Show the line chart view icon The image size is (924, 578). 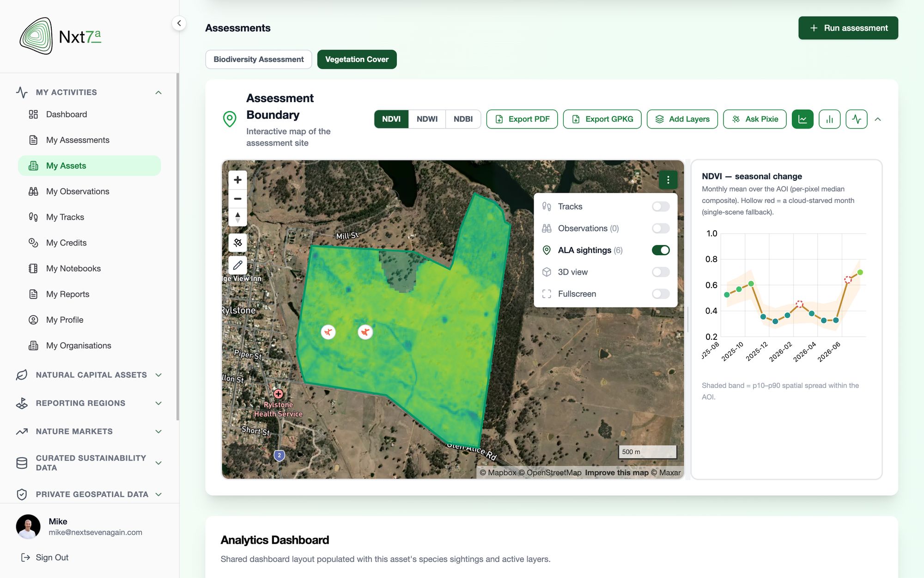[x=802, y=119]
